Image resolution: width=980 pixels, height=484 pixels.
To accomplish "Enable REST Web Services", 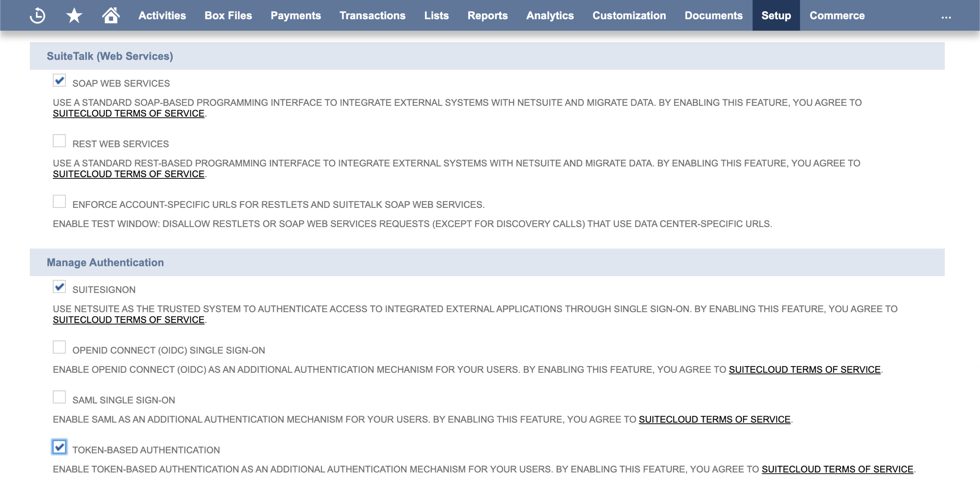I will click(59, 141).
